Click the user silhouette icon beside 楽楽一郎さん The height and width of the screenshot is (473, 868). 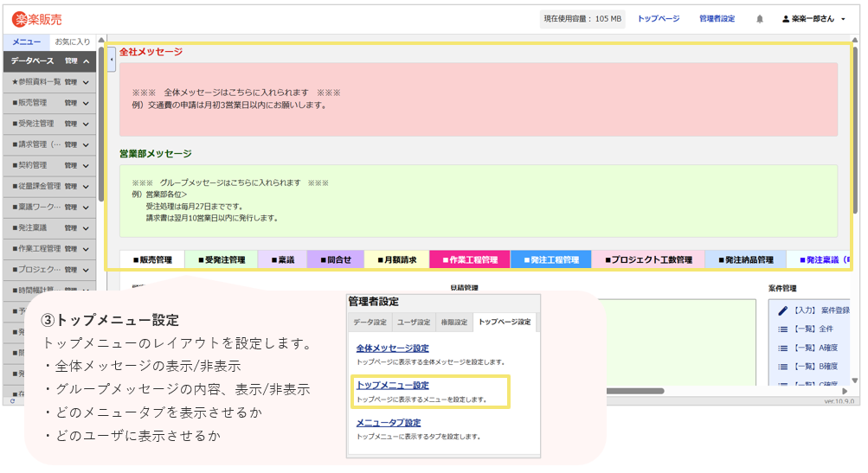(786, 19)
